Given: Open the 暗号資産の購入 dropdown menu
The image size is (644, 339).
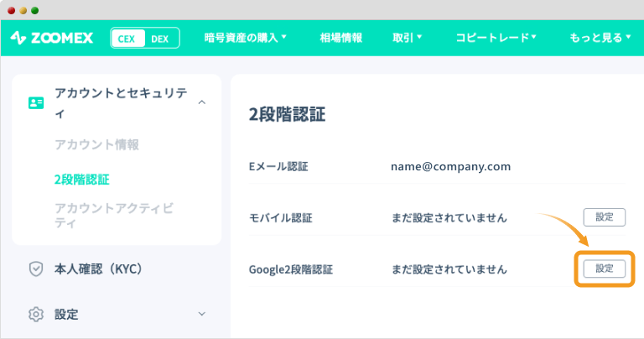Looking at the screenshot, I should (245, 38).
